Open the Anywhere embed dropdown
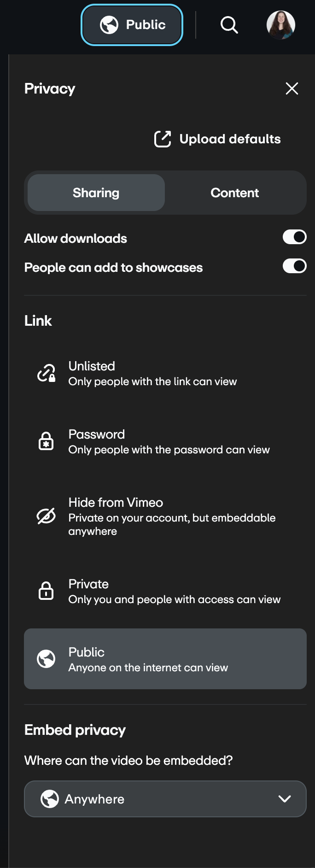Image resolution: width=315 pixels, height=868 pixels. [x=157, y=799]
